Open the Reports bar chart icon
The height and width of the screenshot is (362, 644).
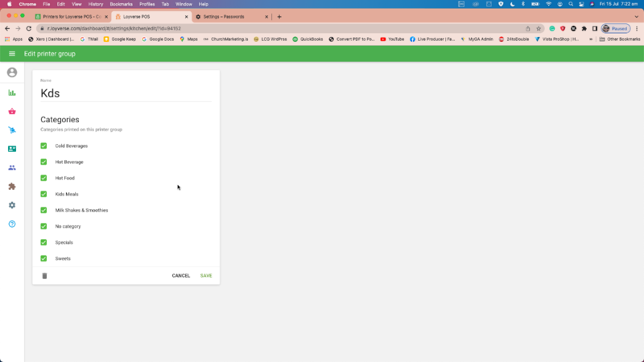pos(12,93)
